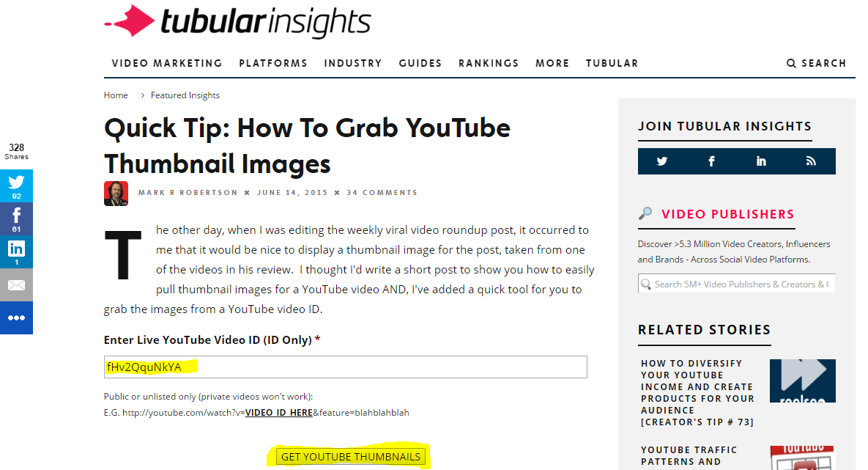Click the June 14, 2015 date
868x470 pixels.
[x=292, y=192]
